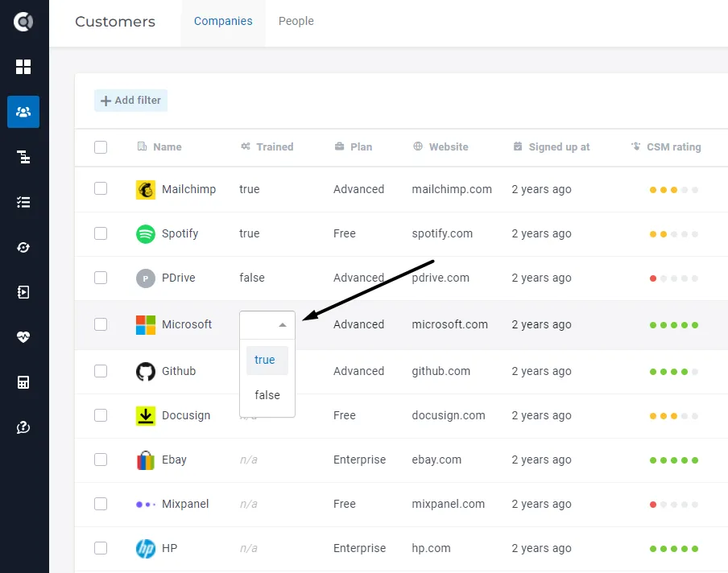Click the Signed up at column header

tap(552, 147)
